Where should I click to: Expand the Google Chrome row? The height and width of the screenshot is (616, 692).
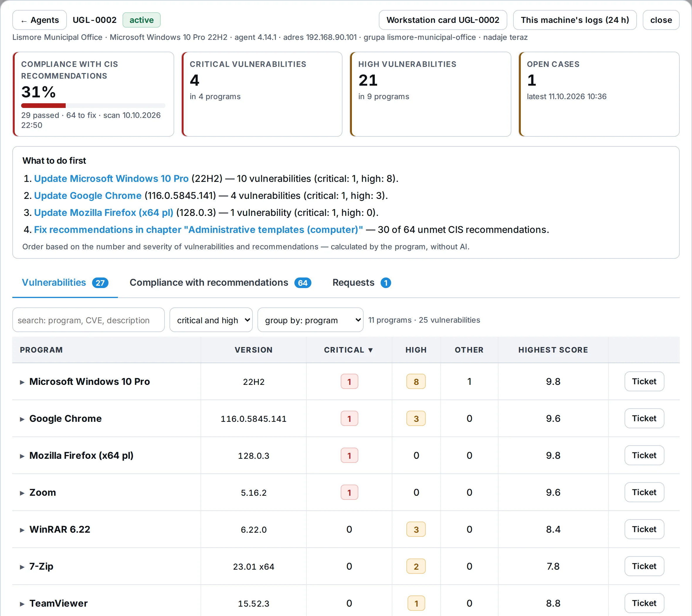tap(22, 419)
